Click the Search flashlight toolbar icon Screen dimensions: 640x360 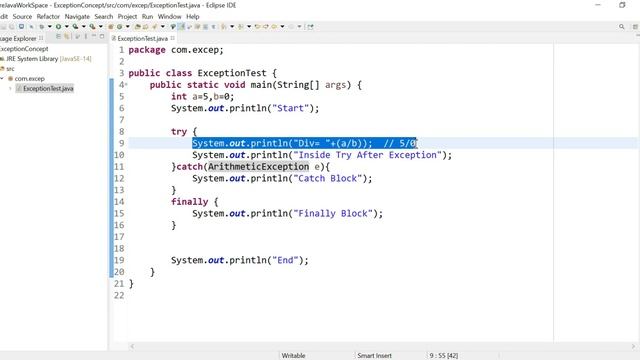tap(155, 27)
